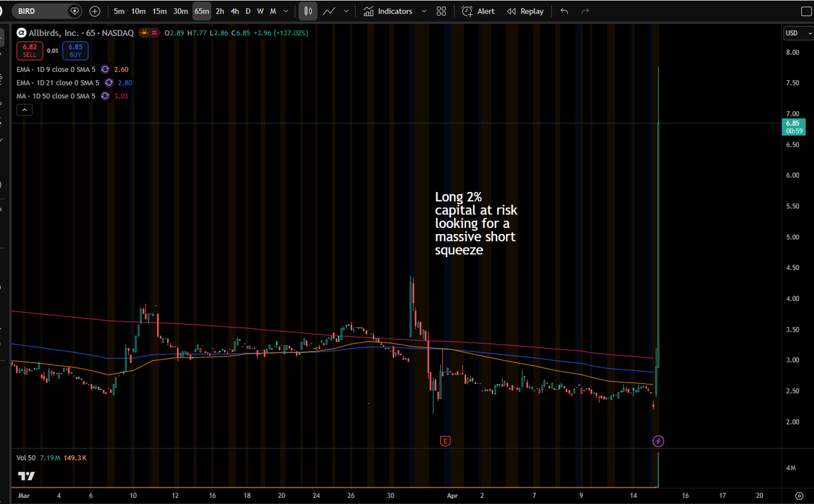Click the MA 50 value 3.03
Screen dimensions: 814x504
pyautogui.click(x=121, y=96)
